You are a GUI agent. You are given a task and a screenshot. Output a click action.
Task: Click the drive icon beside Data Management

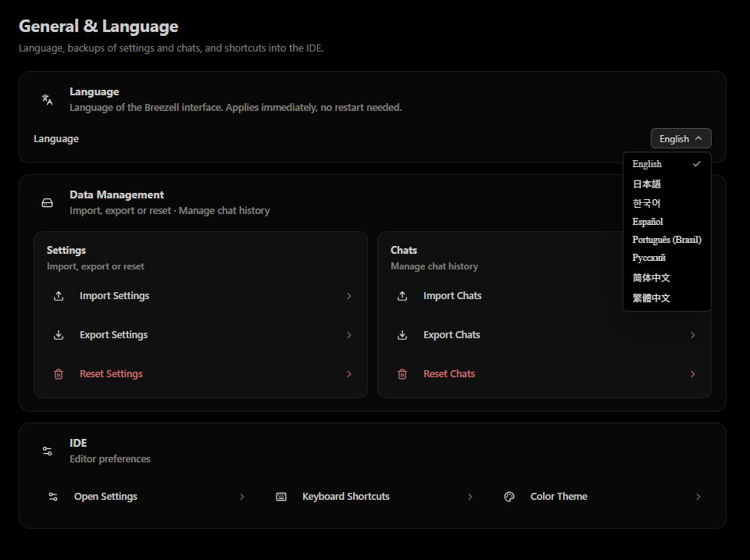click(x=47, y=203)
